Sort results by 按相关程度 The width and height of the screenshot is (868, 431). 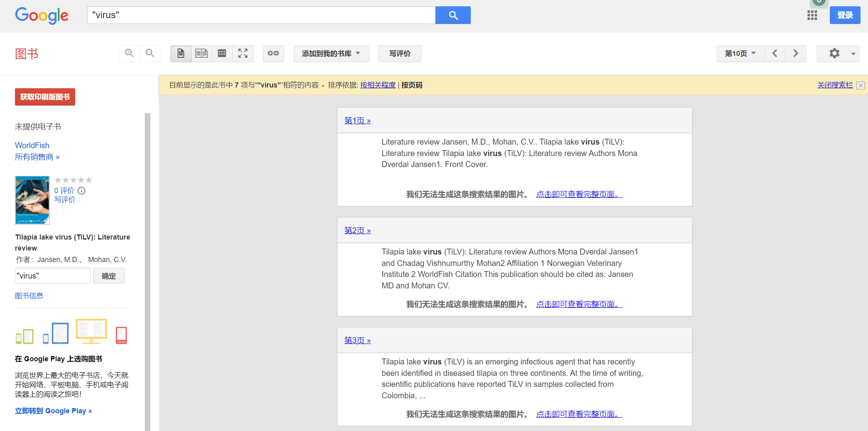tap(378, 85)
